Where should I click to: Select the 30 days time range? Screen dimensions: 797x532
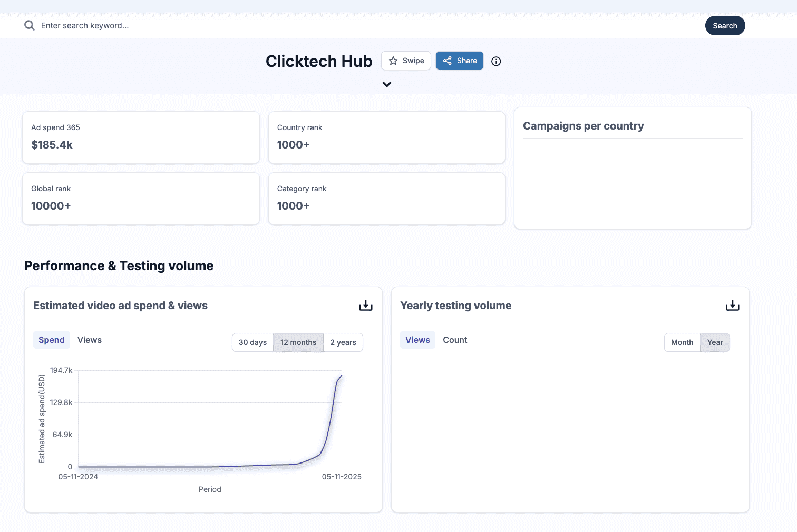click(x=252, y=342)
